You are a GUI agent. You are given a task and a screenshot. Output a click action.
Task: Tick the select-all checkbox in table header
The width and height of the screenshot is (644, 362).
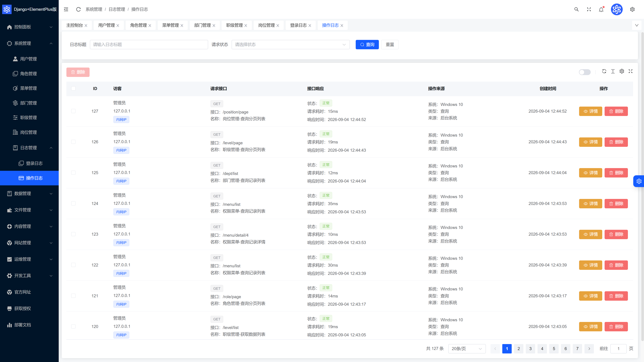click(x=73, y=88)
